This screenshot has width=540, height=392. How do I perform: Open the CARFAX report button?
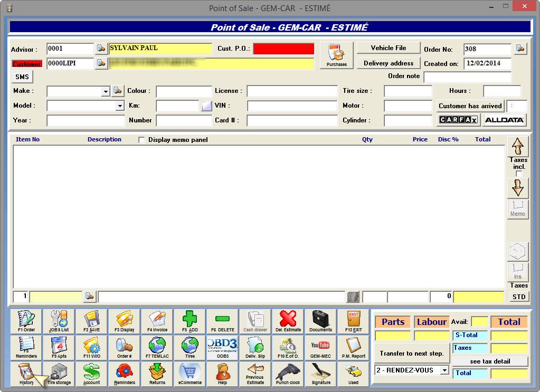click(x=458, y=120)
